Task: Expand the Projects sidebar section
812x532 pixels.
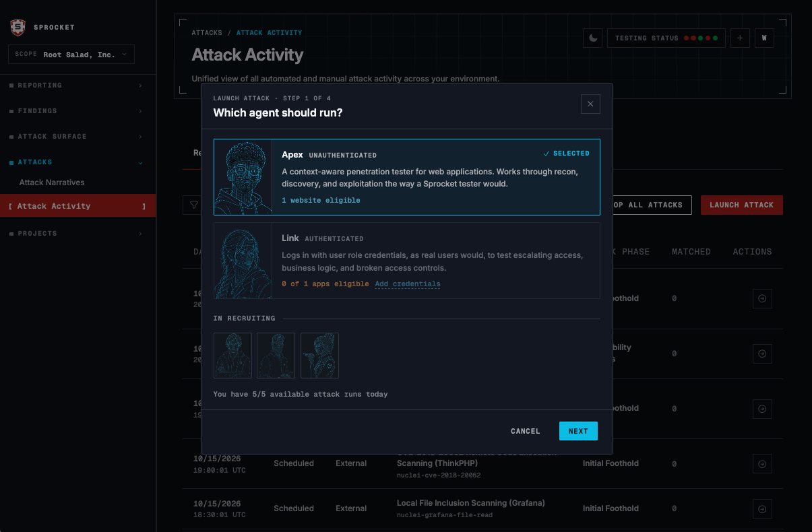Action: pyautogui.click(x=77, y=234)
